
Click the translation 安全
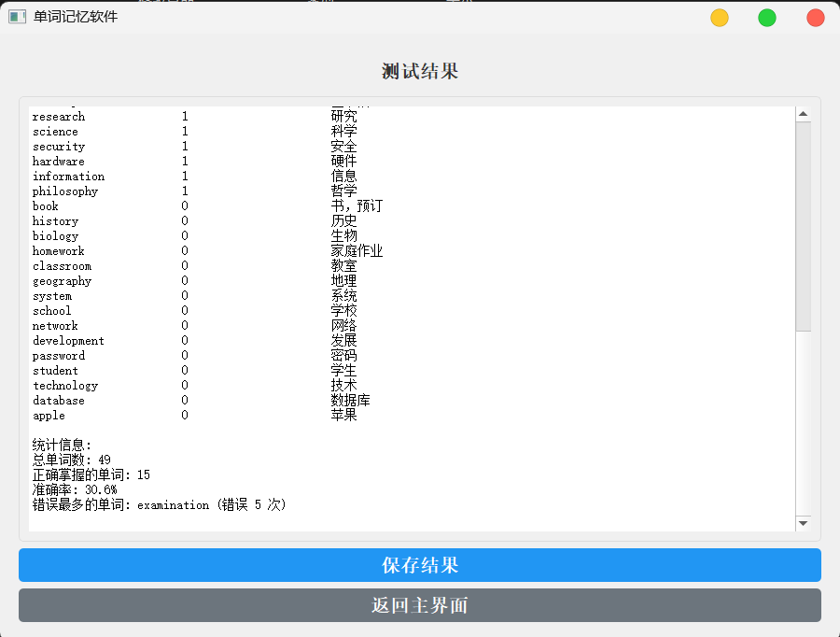point(343,147)
